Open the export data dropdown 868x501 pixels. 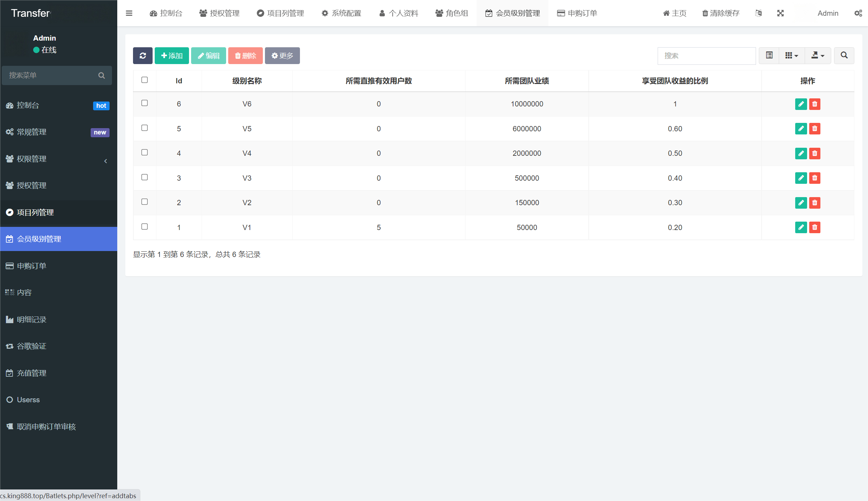(x=818, y=56)
